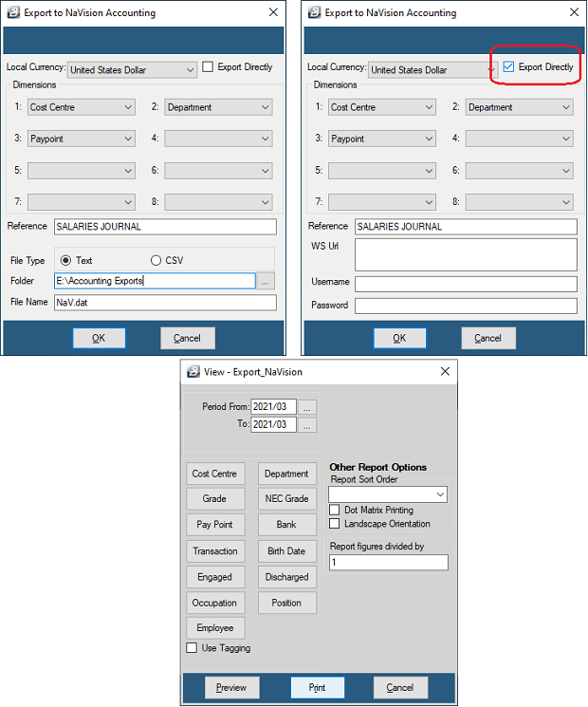This screenshot has width=588, height=707.
Task: Click Period From field showing 2021/03
Action: [273, 407]
